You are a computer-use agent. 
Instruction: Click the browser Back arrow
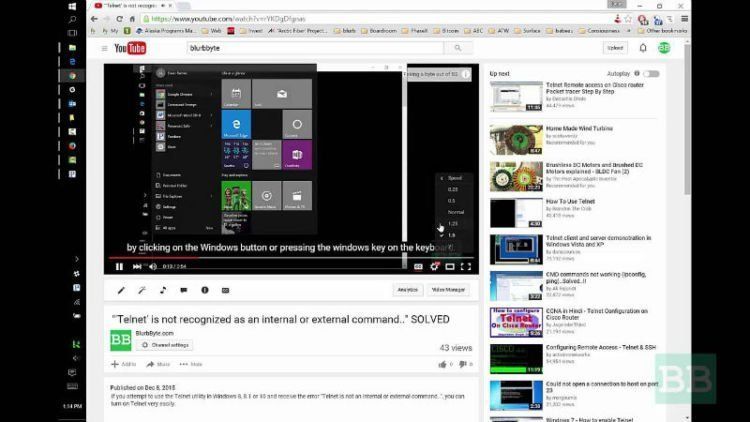pos(94,19)
